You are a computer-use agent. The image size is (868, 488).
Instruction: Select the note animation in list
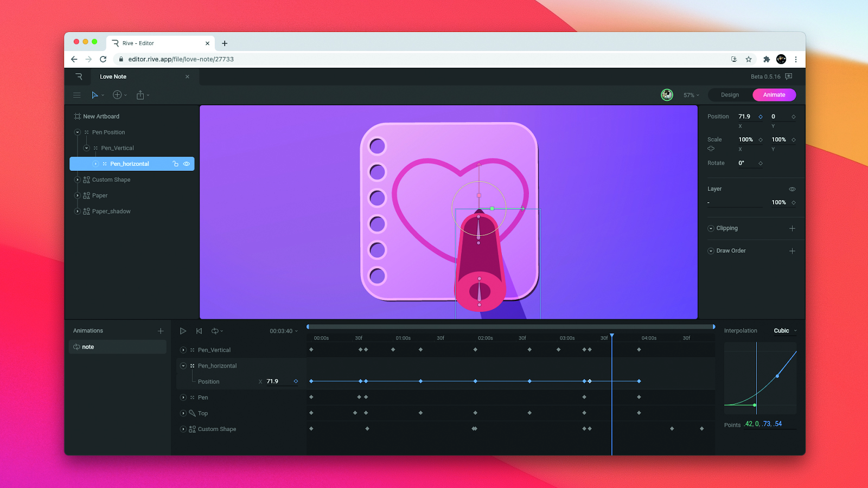(118, 347)
